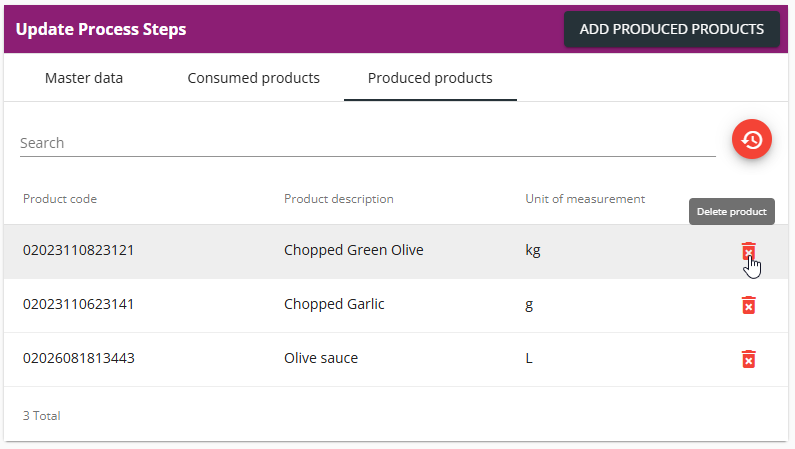Sort by Product code column header
This screenshot has height=449, width=795.
60,199
